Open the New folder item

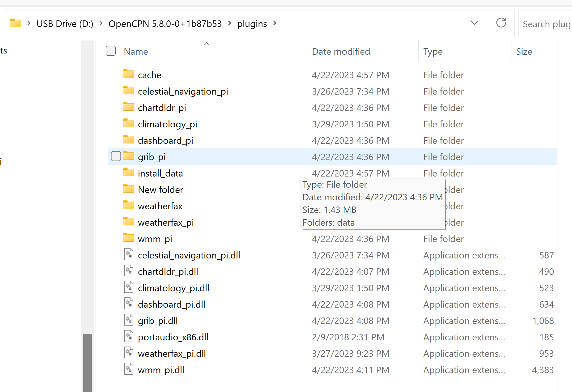click(160, 189)
